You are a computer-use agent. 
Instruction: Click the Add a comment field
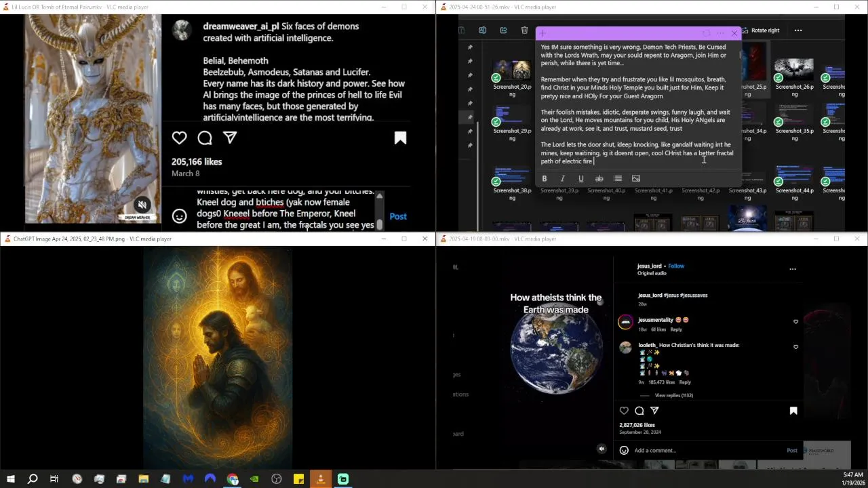click(705, 450)
